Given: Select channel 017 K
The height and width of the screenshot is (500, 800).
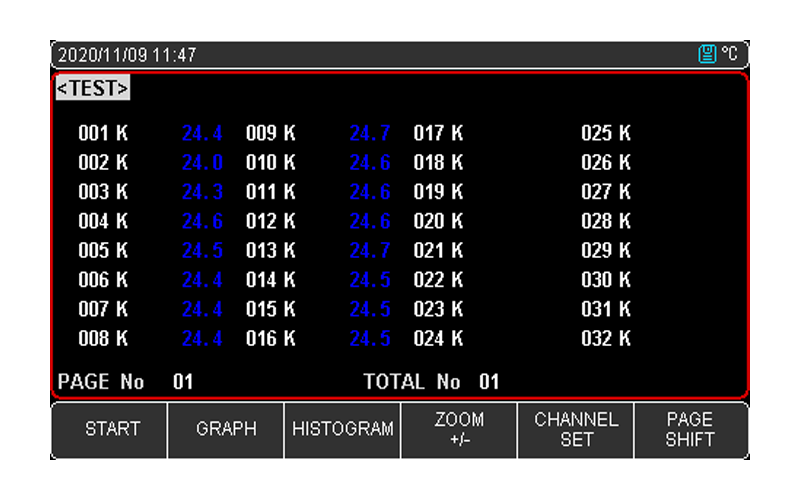Looking at the screenshot, I should [438, 133].
